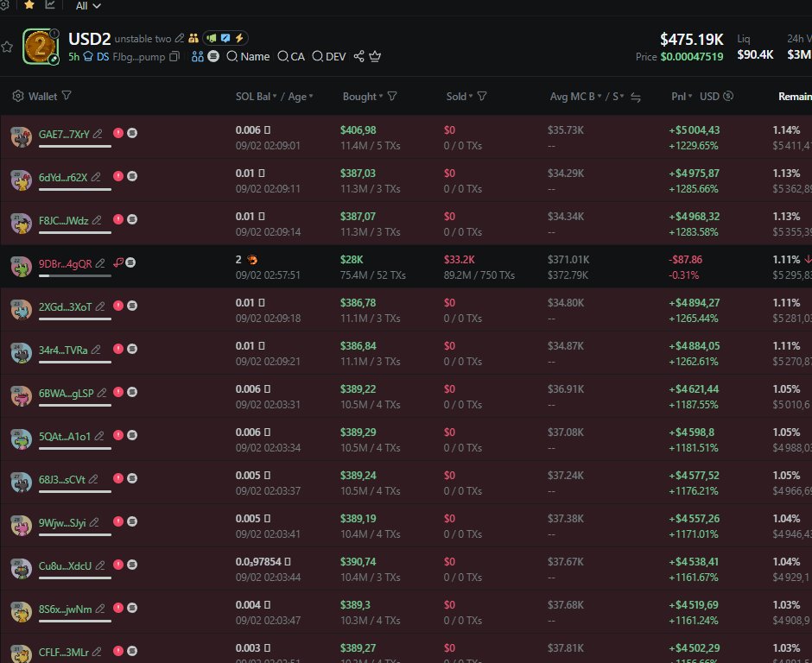Click the avatar of wallet 6dYd...r62X
Viewport: 812px width, 663px height.
click(x=22, y=180)
